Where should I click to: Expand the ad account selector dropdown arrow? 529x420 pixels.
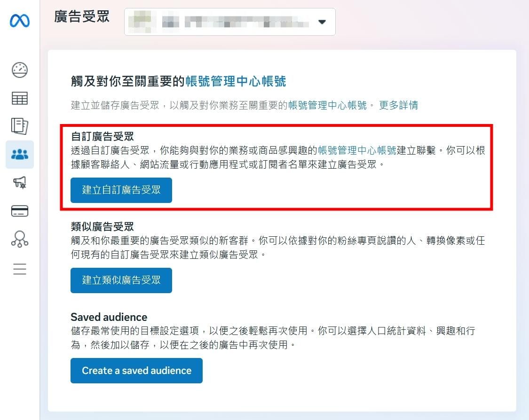tap(322, 22)
